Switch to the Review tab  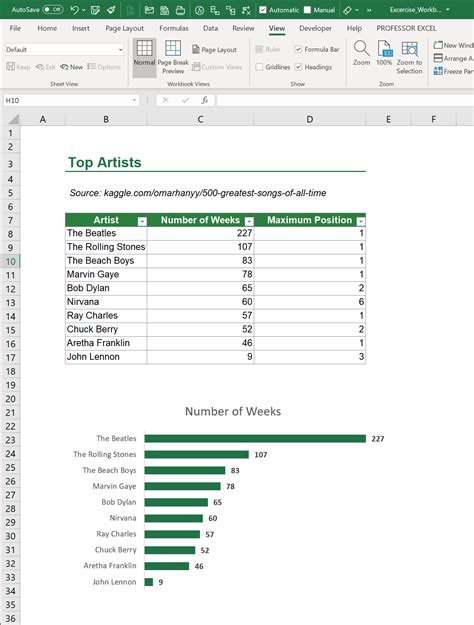pyautogui.click(x=243, y=28)
